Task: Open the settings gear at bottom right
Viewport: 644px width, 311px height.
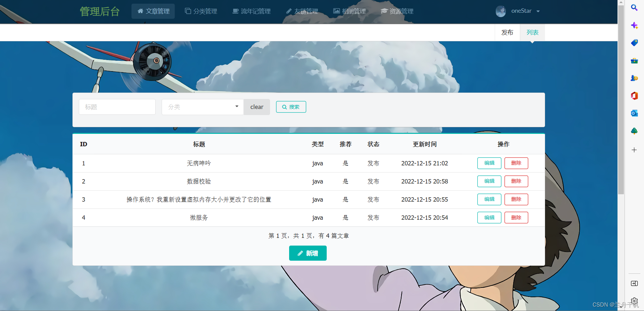Action: pos(634,301)
